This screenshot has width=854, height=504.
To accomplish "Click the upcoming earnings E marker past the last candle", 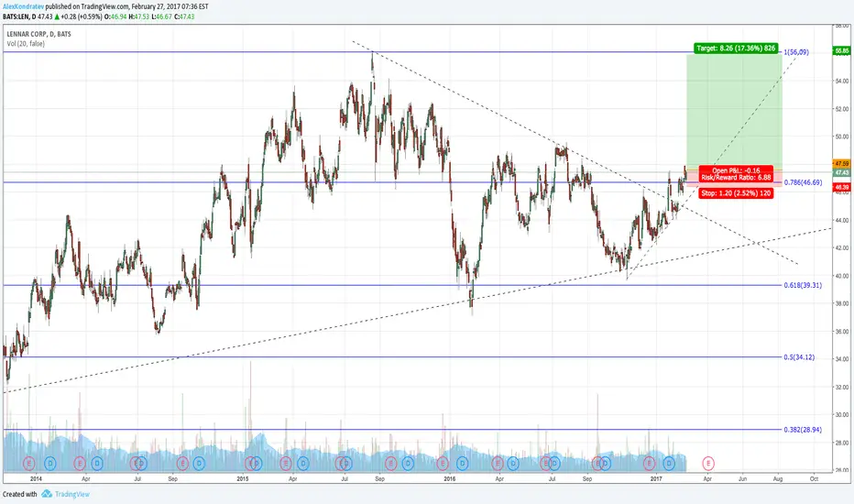I will click(708, 464).
